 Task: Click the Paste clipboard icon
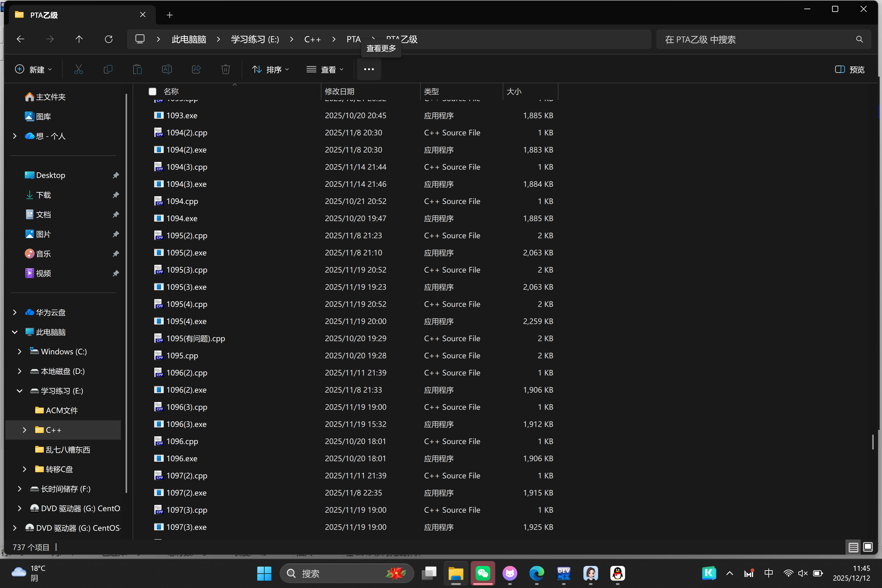click(137, 70)
